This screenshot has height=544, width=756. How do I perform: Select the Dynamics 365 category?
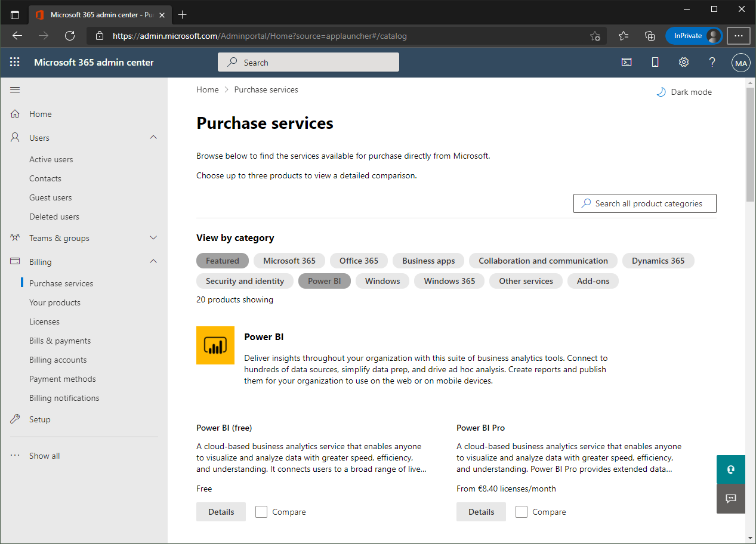click(658, 261)
